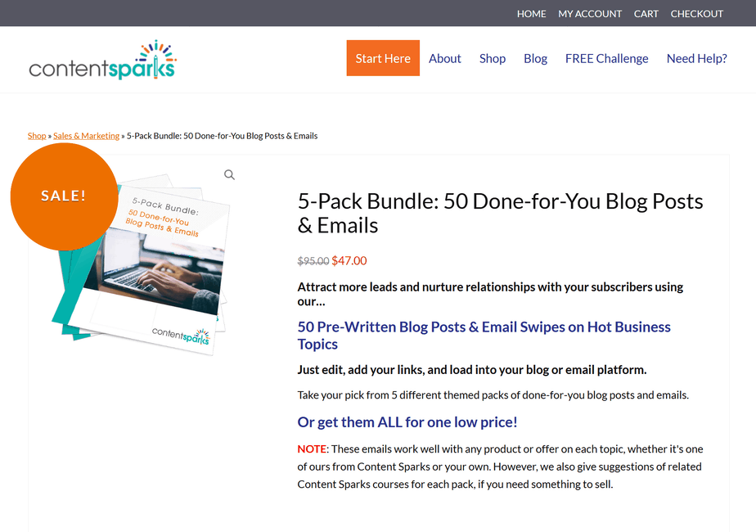The image size is (756, 532).
Task: Open the Shop menu item
Action: [493, 58]
